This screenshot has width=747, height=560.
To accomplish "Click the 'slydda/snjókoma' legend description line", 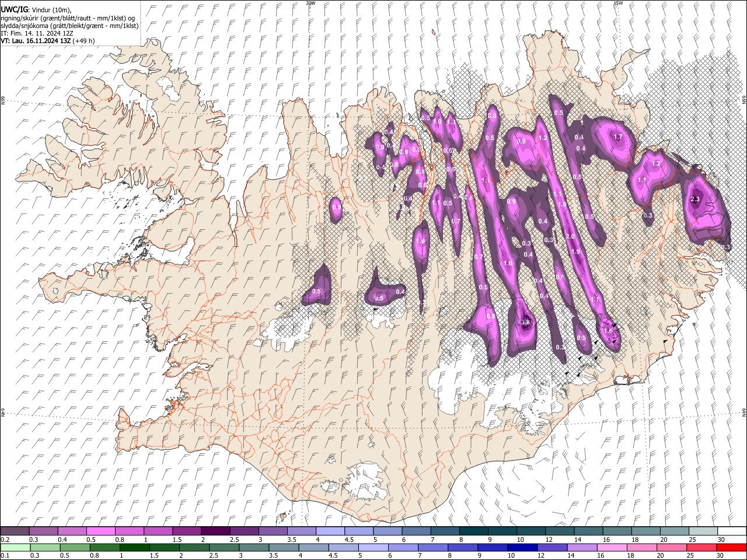I will tap(69, 26).
